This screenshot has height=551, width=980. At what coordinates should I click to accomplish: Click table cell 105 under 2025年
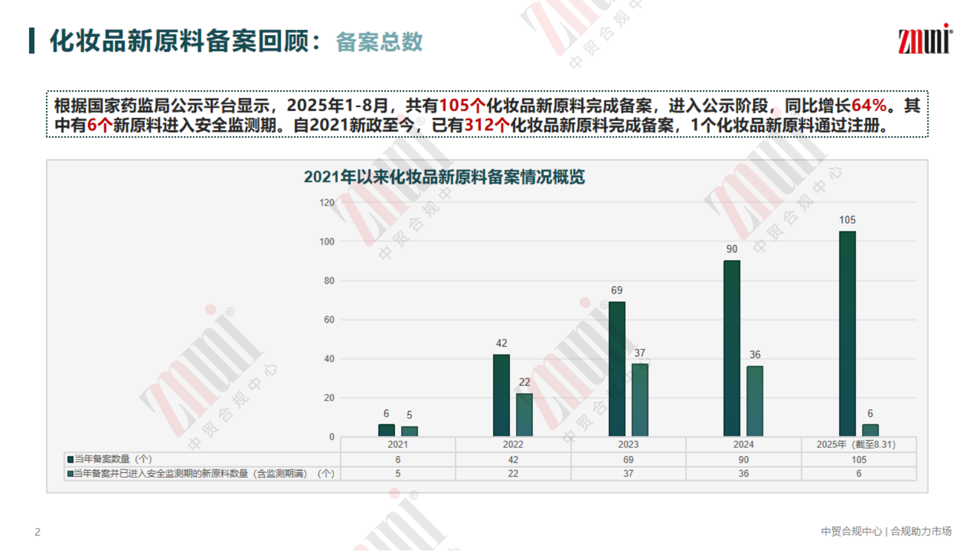[859, 460]
